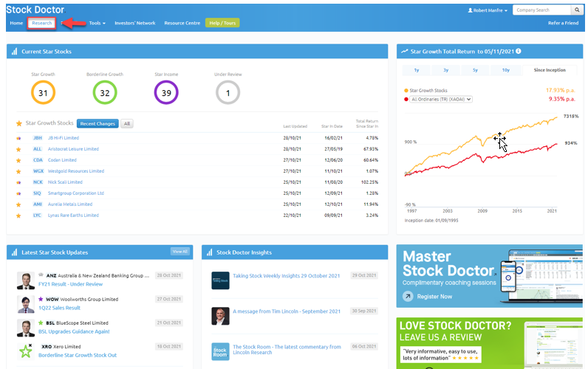Open FY21 Result - Under Review link
Screen dimensions: 588x369
coord(70,284)
